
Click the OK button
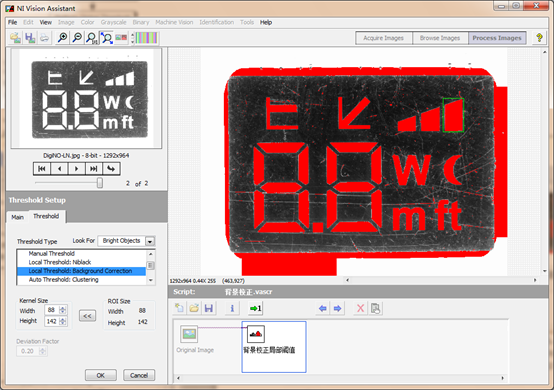[x=101, y=375]
